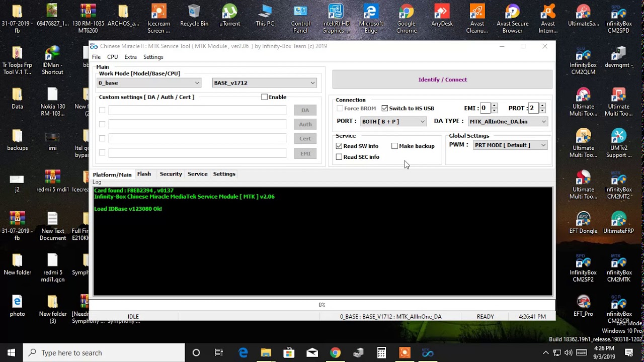Open the Mail app from taskbar

point(312,353)
